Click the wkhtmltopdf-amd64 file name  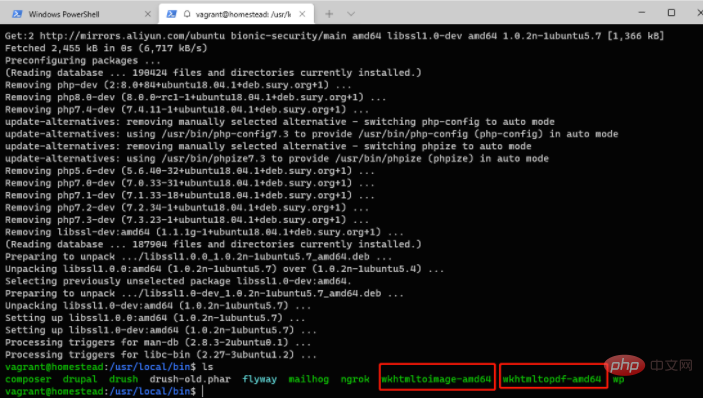[x=551, y=379]
